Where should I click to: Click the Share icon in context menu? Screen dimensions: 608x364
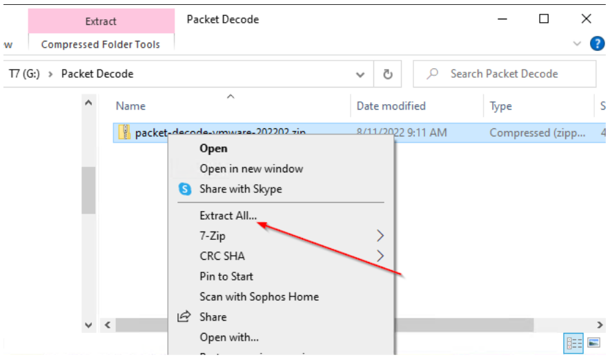click(x=184, y=317)
